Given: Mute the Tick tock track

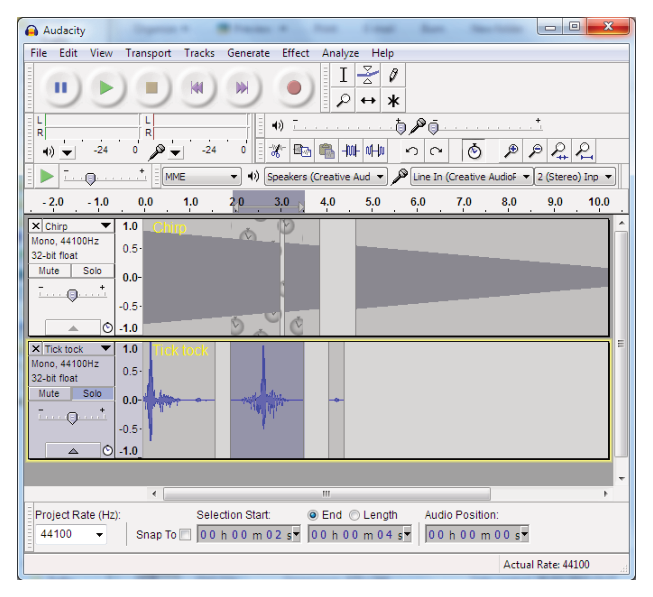Looking at the screenshot, I should pyautogui.click(x=49, y=393).
